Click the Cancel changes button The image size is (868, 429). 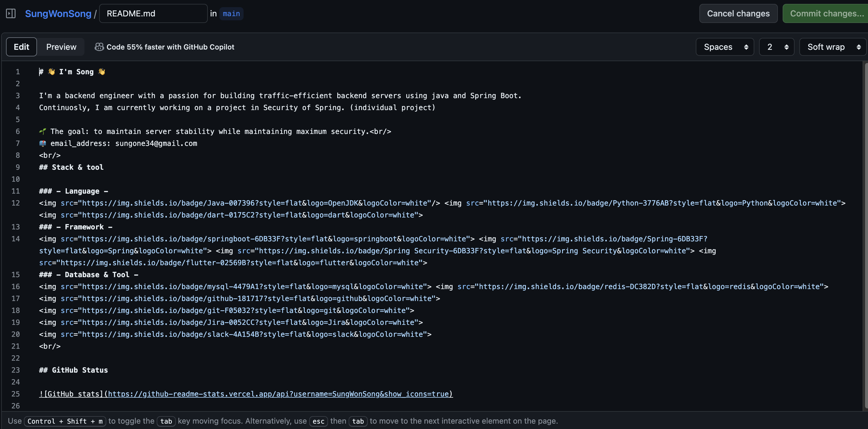pyautogui.click(x=738, y=13)
